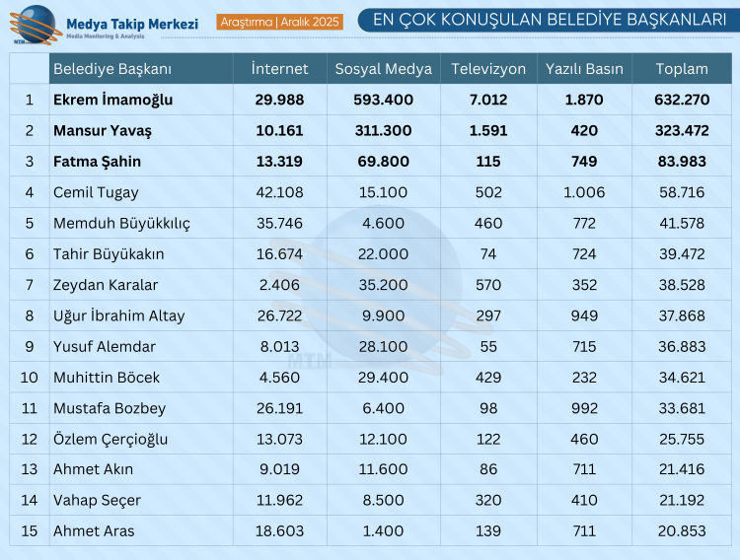Viewport: 740px width, 560px height.
Task: Select the Belediye Başkanı column header
Action: pos(112,69)
